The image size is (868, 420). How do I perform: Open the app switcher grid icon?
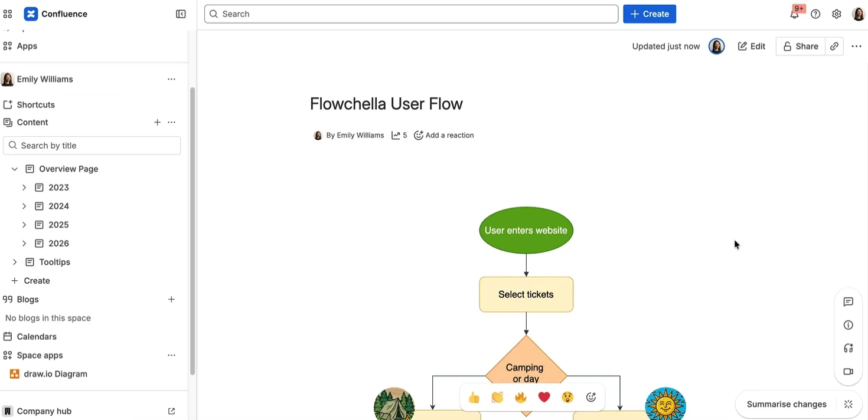pyautogui.click(x=8, y=14)
